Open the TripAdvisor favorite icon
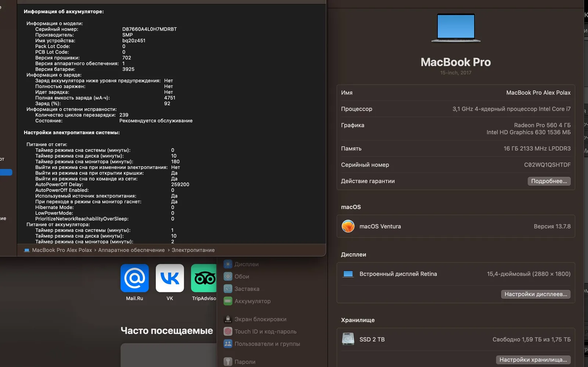588x367 pixels. point(204,278)
